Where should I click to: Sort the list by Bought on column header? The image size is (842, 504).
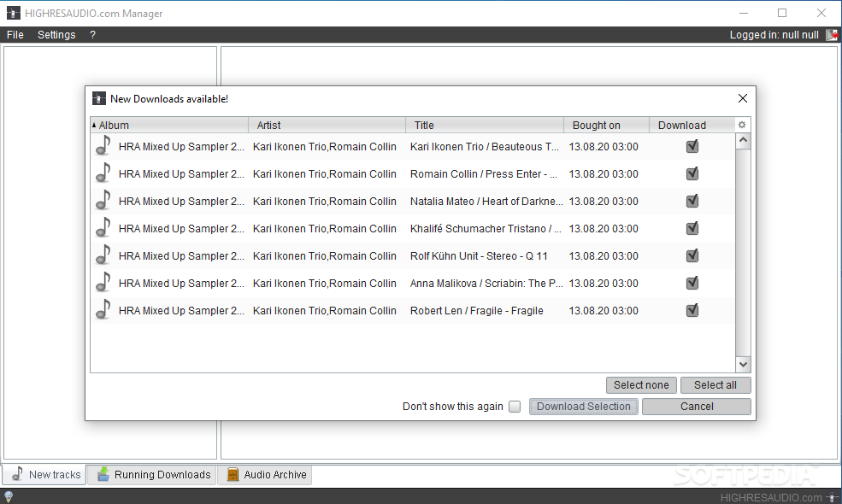tap(606, 125)
